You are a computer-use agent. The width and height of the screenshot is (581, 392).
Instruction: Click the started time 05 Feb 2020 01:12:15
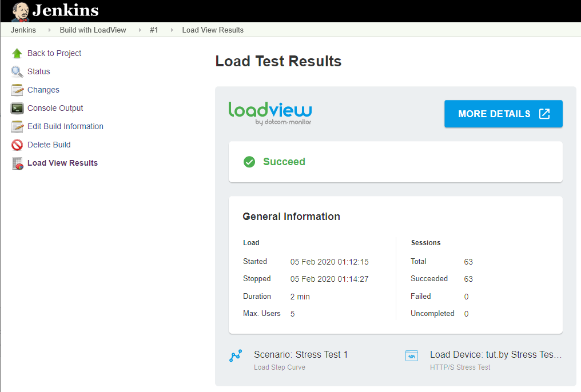point(329,262)
